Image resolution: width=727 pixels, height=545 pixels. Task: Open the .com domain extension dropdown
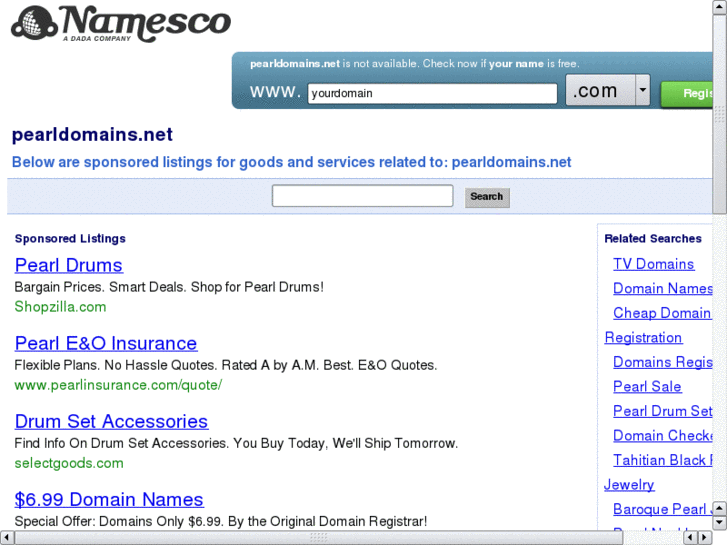click(x=608, y=90)
